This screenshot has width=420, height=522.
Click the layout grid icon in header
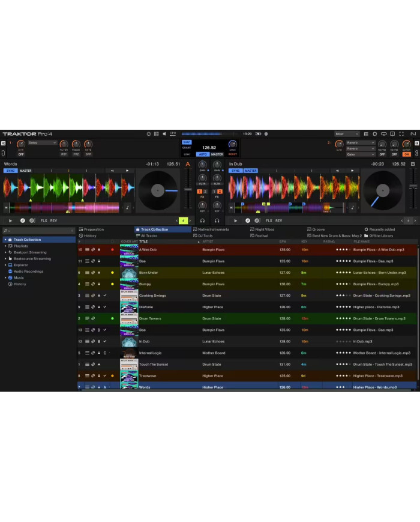156,134
